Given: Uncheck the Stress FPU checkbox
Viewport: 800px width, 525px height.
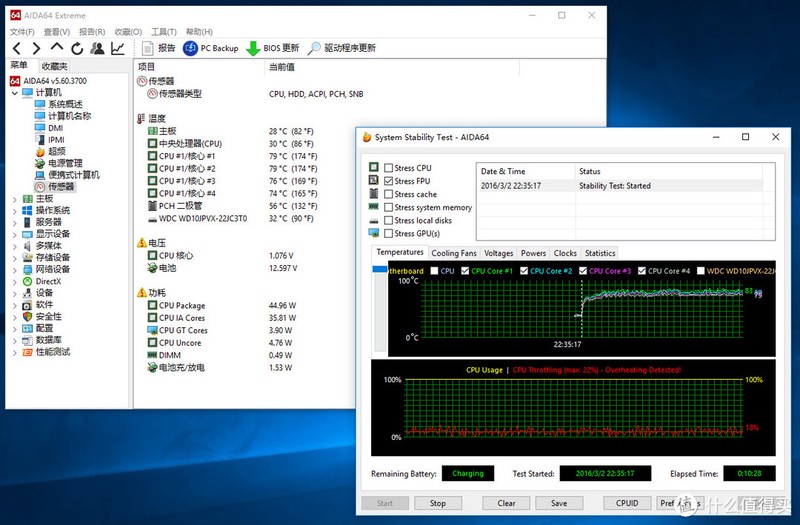Looking at the screenshot, I should tap(388, 181).
